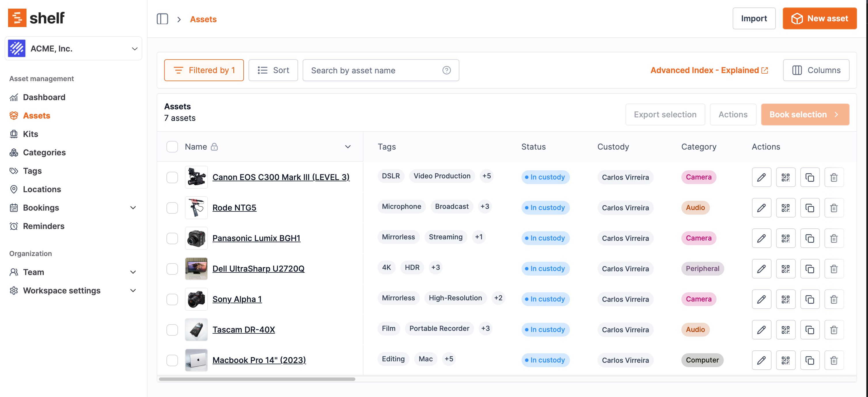This screenshot has width=868, height=397.
Task: Open the ACME, Inc. workspace switcher
Action: point(73,49)
